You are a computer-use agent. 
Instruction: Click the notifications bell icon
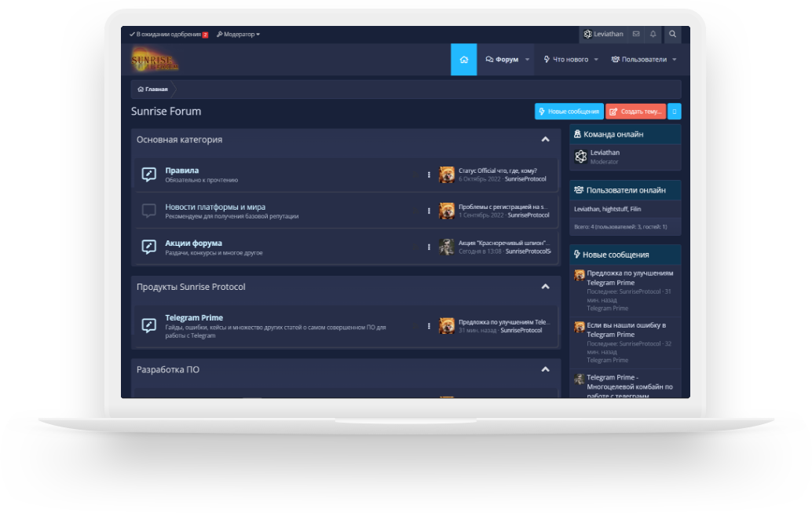pyautogui.click(x=653, y=34)
